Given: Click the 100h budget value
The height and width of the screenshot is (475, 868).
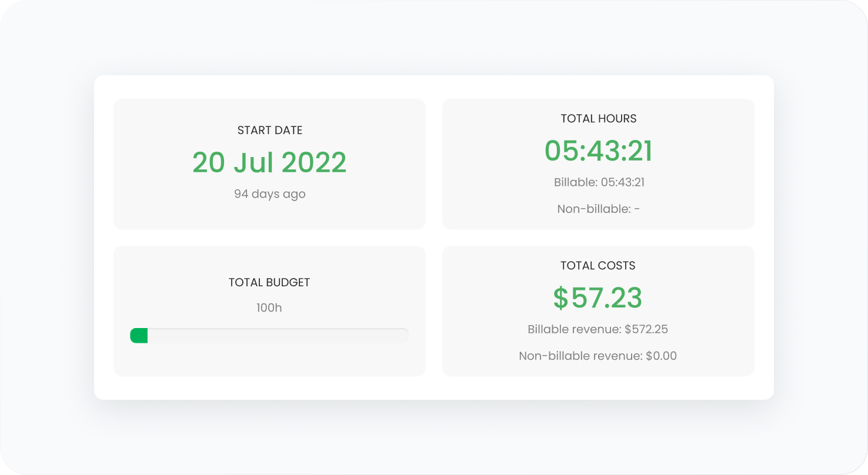Looking at the screenshot, I should tap(269, 308).
